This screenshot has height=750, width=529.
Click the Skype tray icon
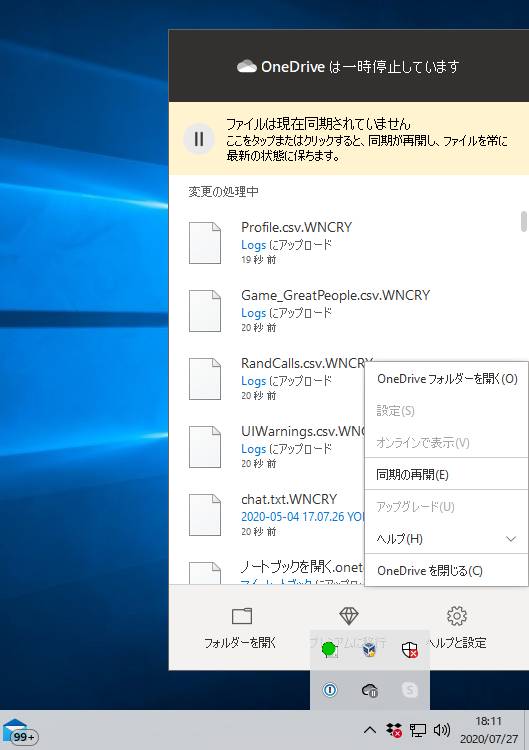[410, 690]
